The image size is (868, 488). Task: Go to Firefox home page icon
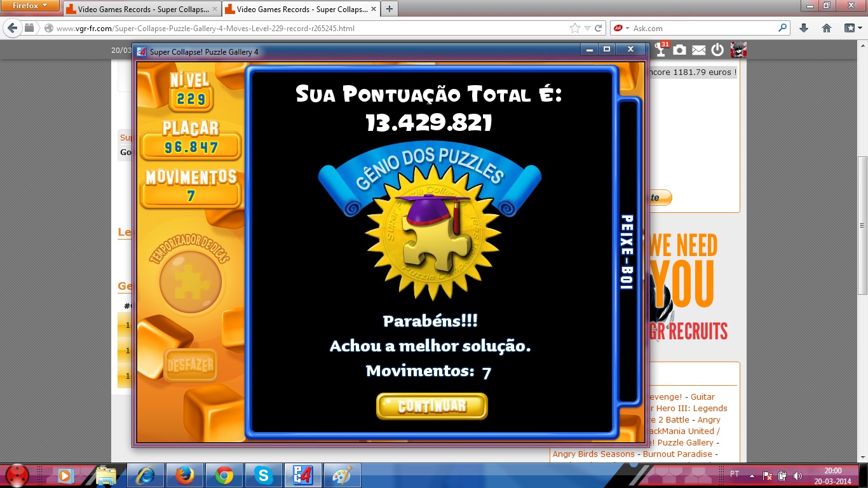pos(827,29)
